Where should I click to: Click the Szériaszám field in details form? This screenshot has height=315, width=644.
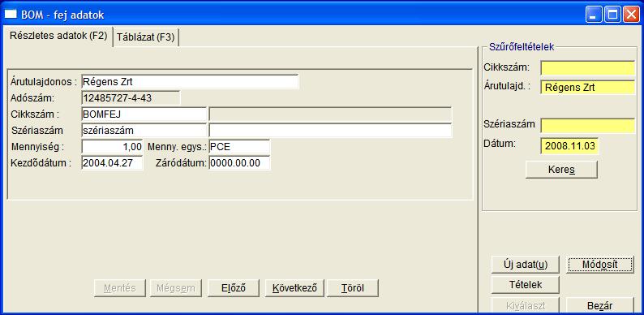(x=144, y=131)
